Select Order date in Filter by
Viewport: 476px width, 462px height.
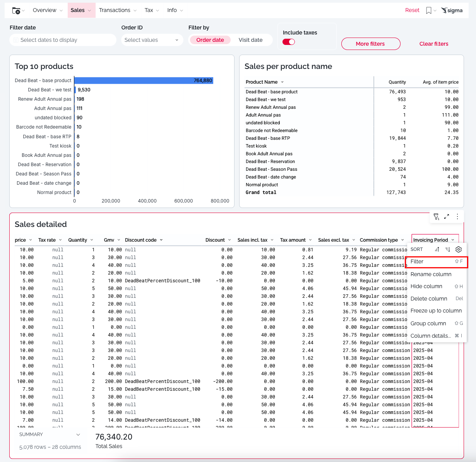(210, 40)
